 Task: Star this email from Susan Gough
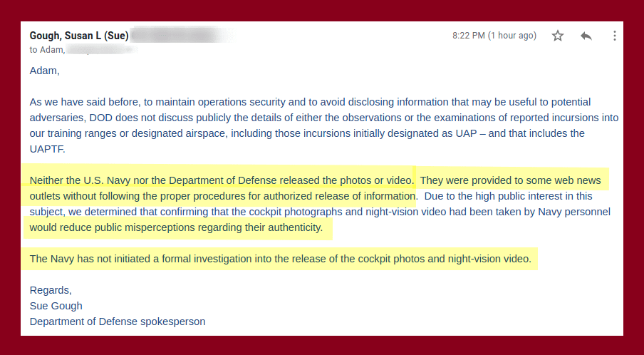tap(557, 36)
